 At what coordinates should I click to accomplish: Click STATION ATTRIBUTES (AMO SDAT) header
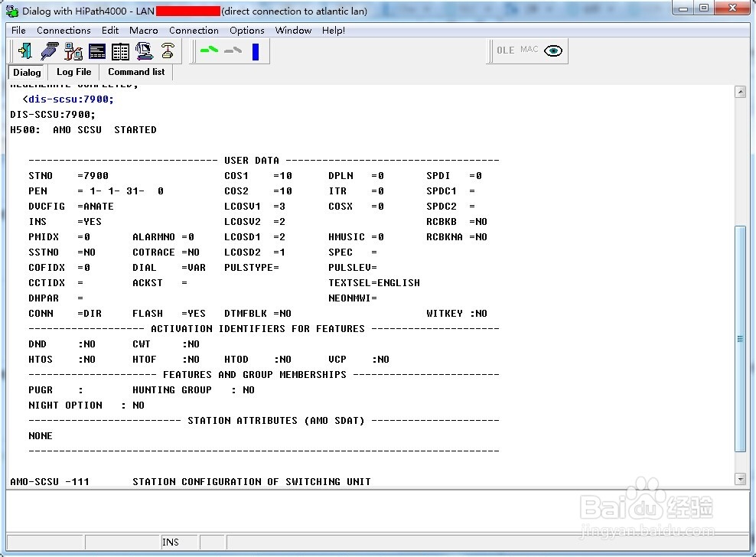pyautogui.click(x=276, y=421)
